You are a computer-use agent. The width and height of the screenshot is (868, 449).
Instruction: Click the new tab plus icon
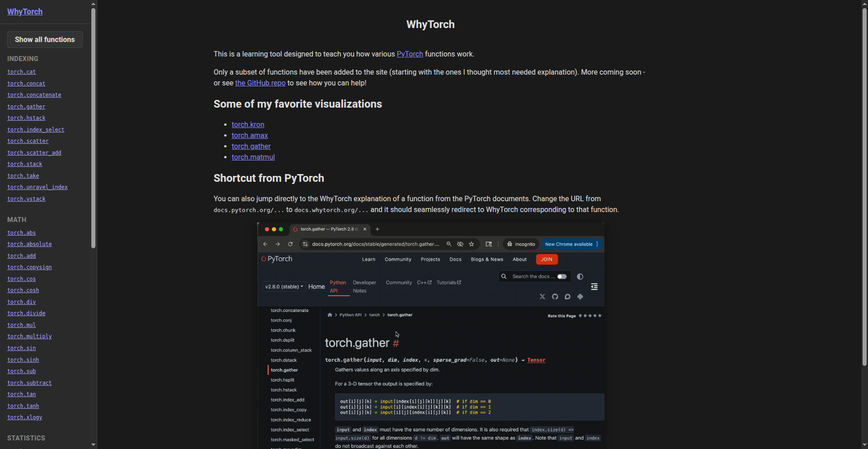377,229
